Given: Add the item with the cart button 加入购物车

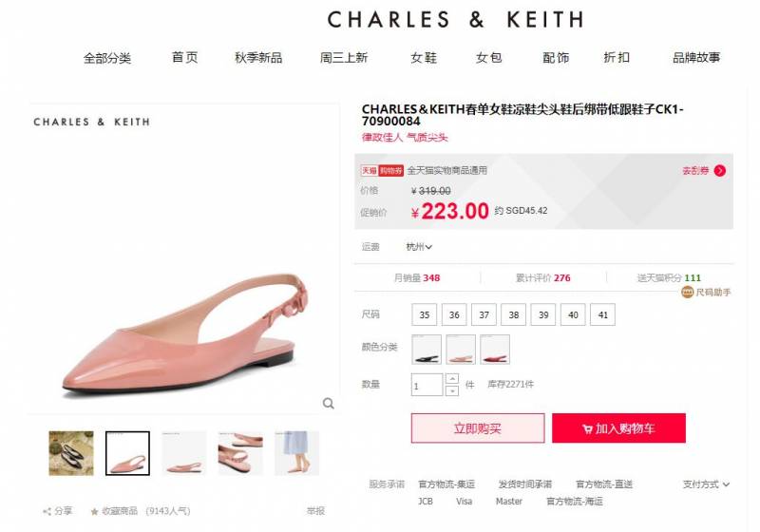Looking at the screenshot, I should pos(618,427).
